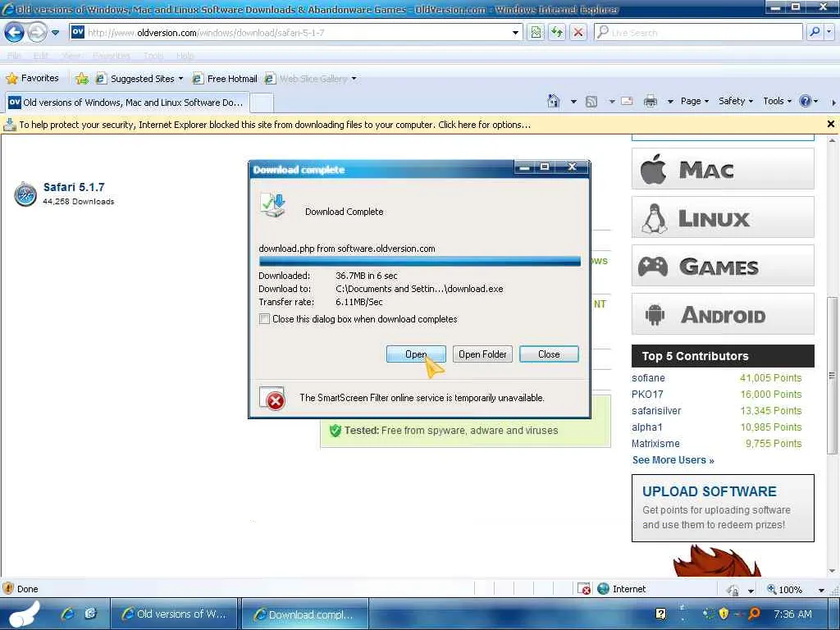Click the Games category banner
The height and width of the screenshot is (630, 840).
[723, 266]
